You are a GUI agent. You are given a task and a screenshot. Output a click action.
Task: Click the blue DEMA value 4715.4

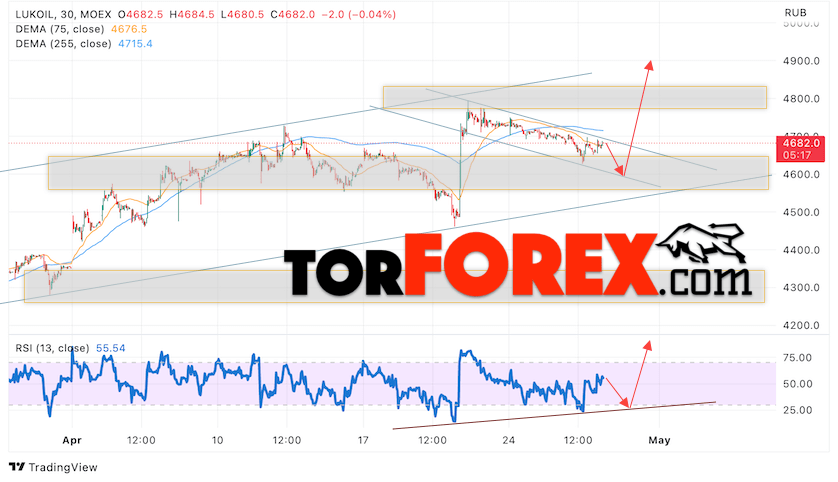(x=135, y=43)
